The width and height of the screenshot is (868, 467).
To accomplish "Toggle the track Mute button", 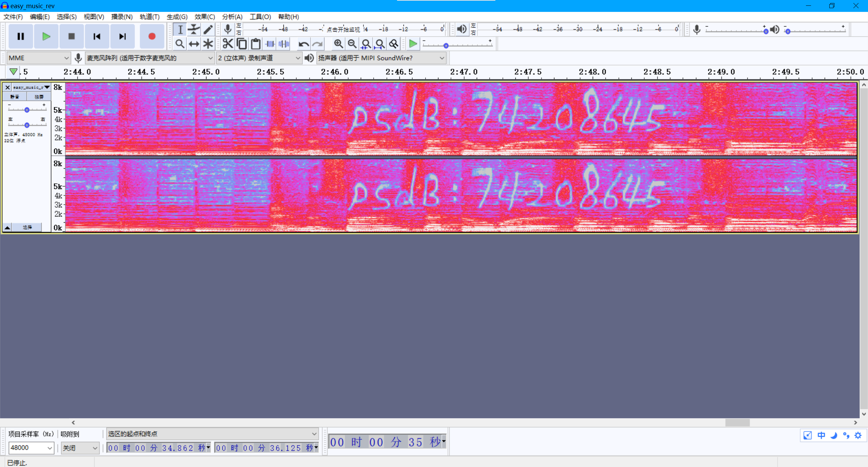I will coord(15,97).
